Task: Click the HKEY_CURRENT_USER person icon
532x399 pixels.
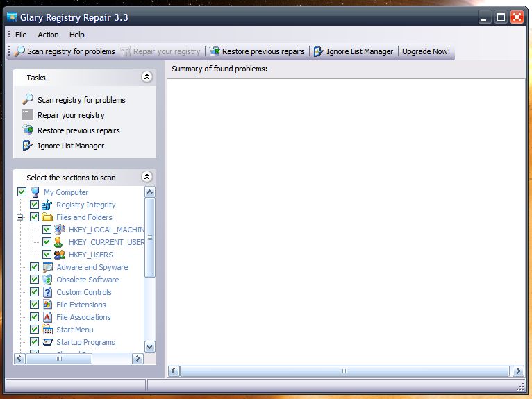Action: [x=58, y=242]
